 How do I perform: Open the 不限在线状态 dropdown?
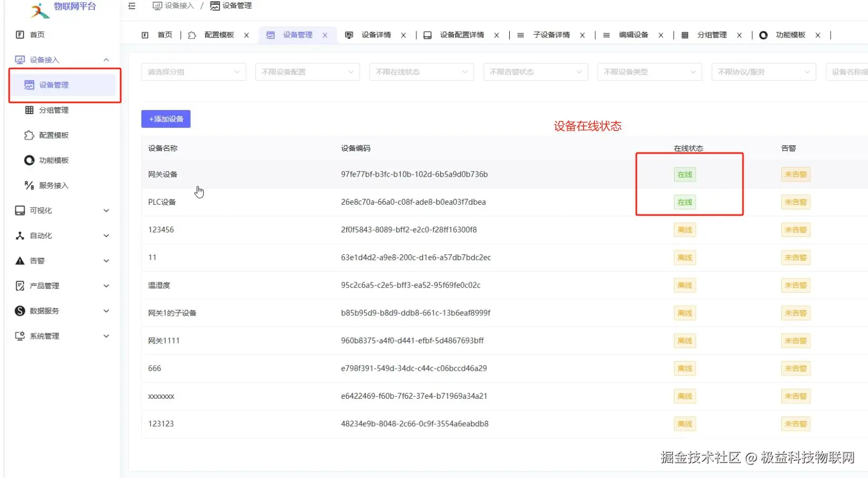click(422, 72)
